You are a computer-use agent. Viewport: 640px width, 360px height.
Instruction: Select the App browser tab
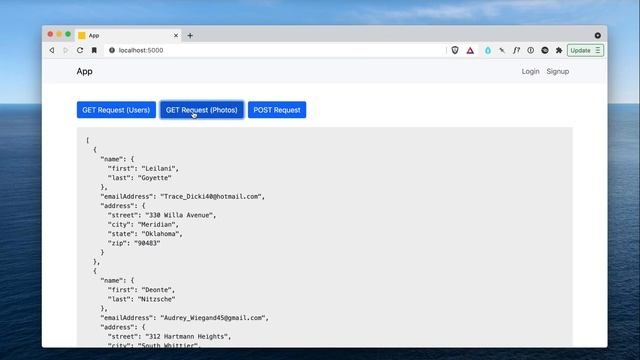pos(128,36)
